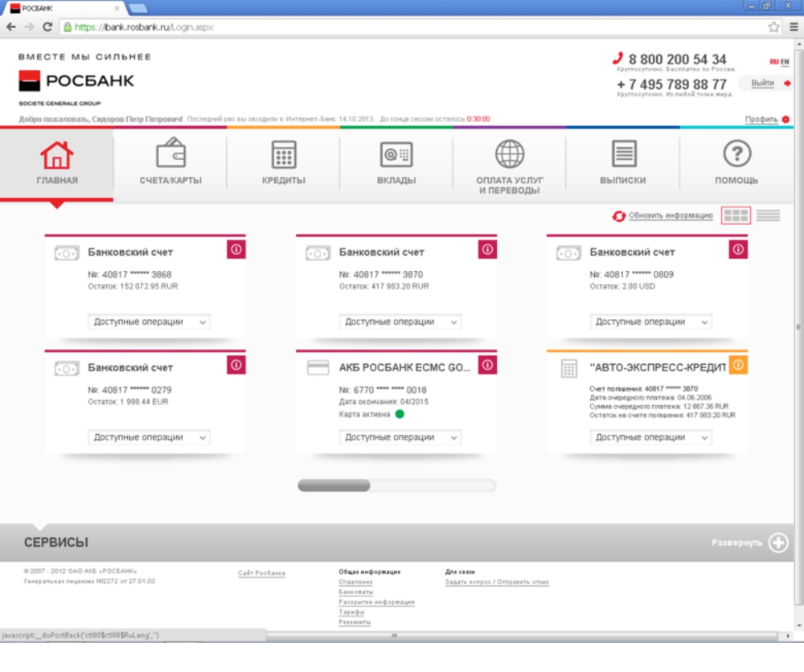The image size is (804, 672).
Task: Open Доступные операции for card 0018
Action: click(400, 437)
